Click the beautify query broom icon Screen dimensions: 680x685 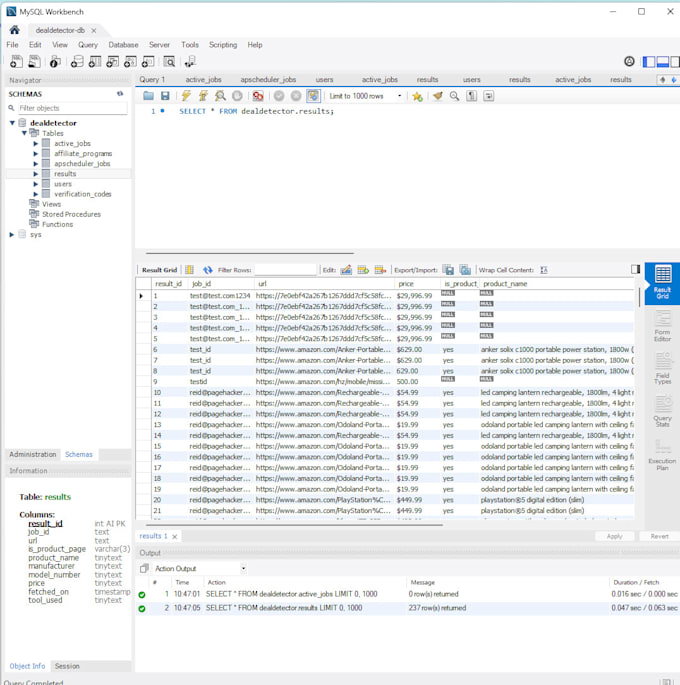(438, 96)
